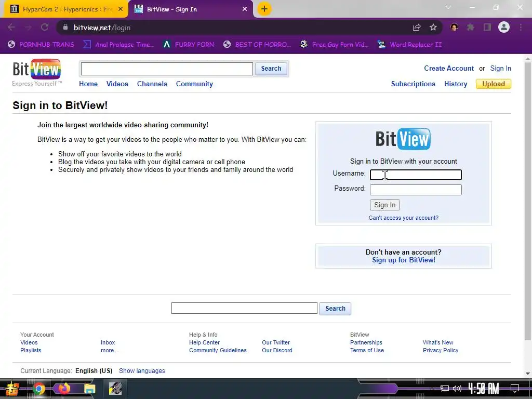Viewport: 532px width, 399px height.
Task: Open History in header
Action: click(456, 84)
